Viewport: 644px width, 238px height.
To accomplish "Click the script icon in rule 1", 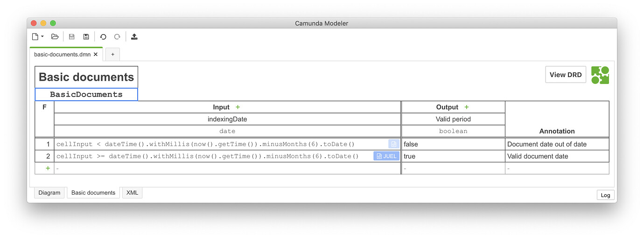I will click(x=393, y=144).
